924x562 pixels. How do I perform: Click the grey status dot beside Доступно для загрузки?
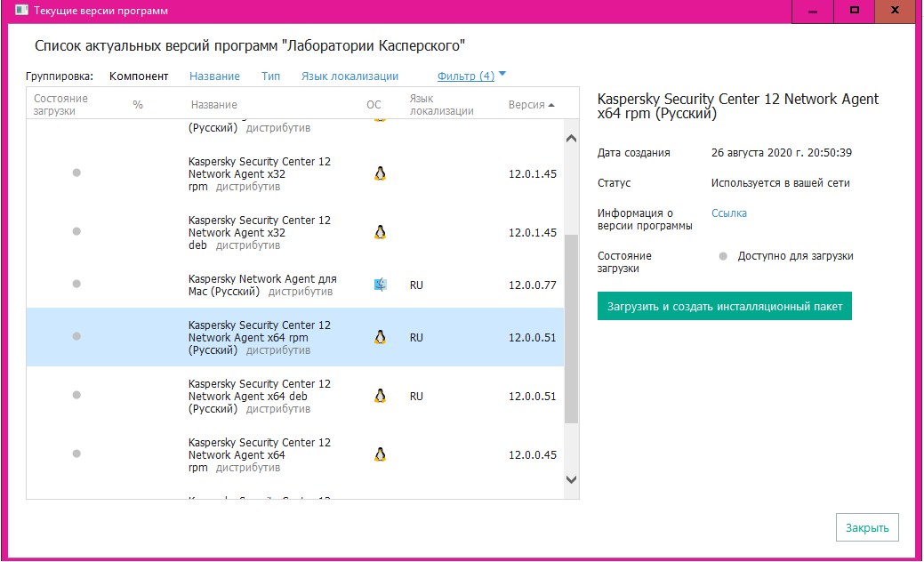point(723,256)
